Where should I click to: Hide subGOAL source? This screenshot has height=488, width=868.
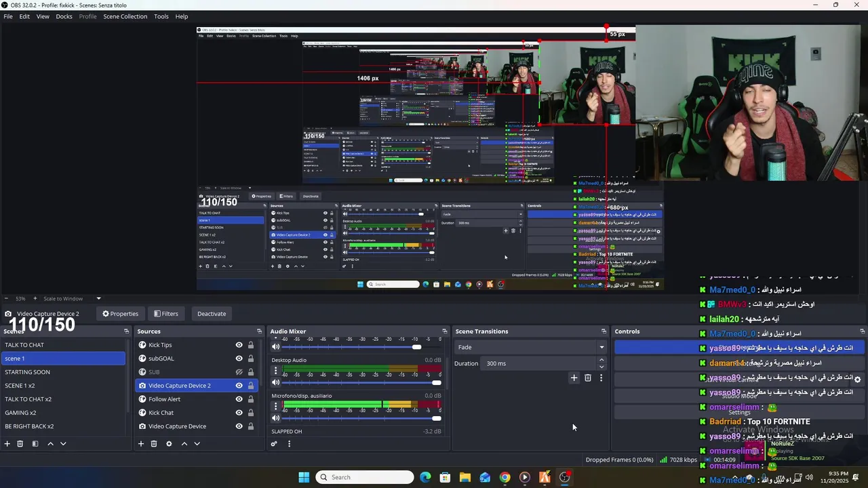239,359
